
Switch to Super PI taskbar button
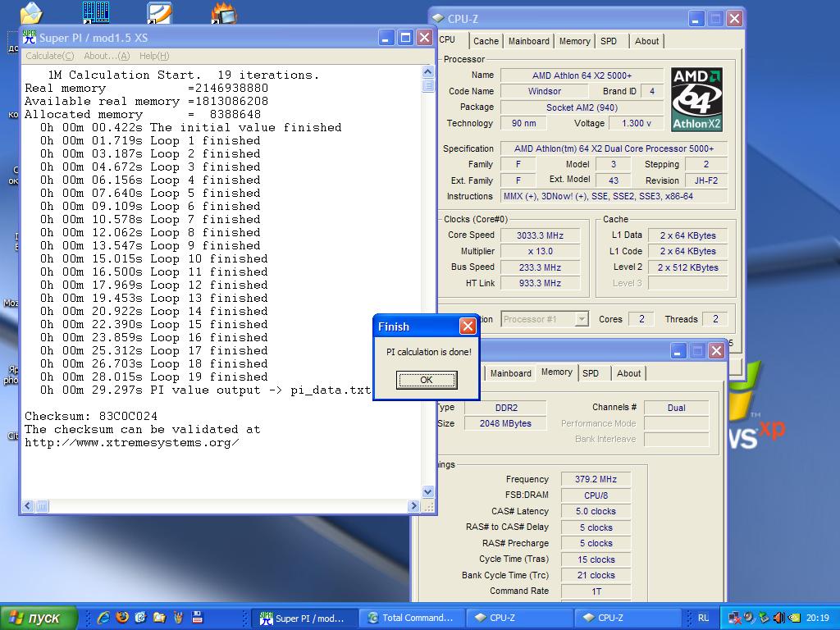(305, 619)
